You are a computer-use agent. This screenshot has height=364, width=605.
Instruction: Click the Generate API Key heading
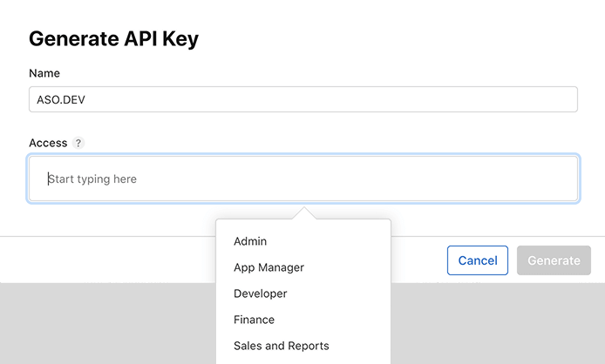[x=113, y=38]
